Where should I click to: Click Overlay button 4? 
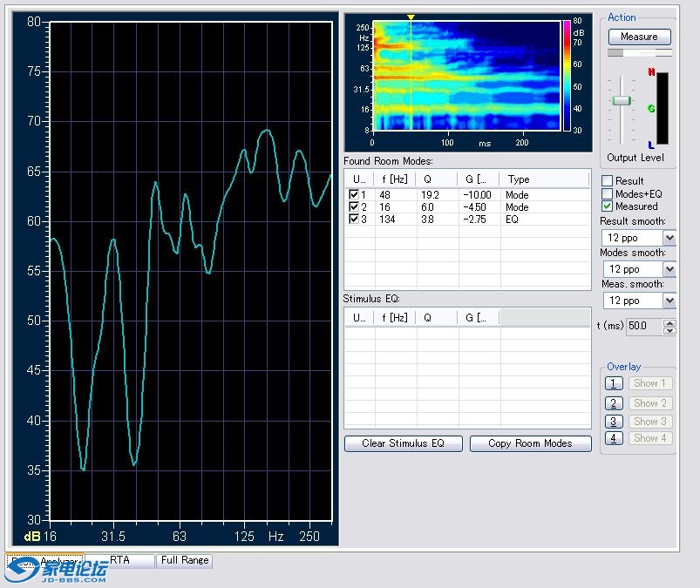(615, 438)
